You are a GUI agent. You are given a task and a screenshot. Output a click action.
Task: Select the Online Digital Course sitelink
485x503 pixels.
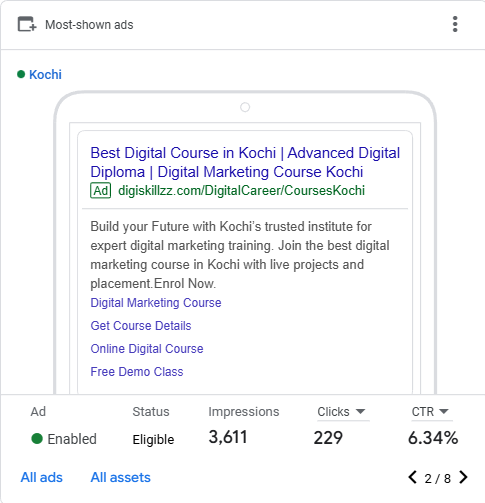[x=147, y=349]
